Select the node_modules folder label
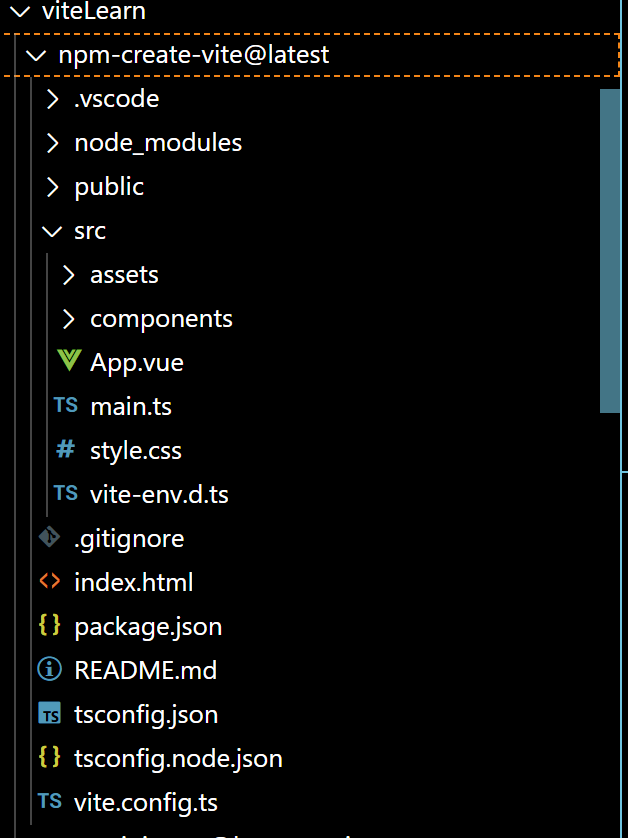The height and width of the screenshot is (838, 628). click(x=158, y=143)
